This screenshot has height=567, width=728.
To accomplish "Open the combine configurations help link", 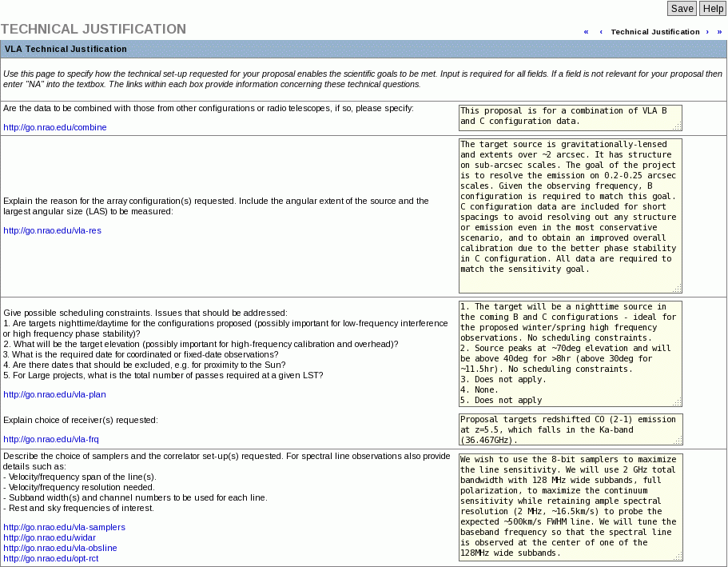I will pyautogui.click(x=54, y=127).
